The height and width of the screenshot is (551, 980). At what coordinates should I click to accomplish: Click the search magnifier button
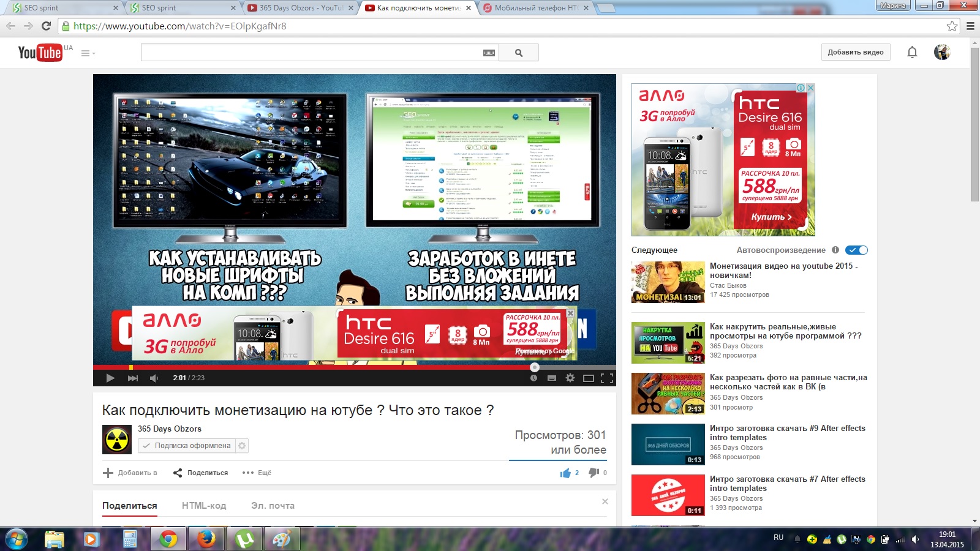click(x=519, y=53)
